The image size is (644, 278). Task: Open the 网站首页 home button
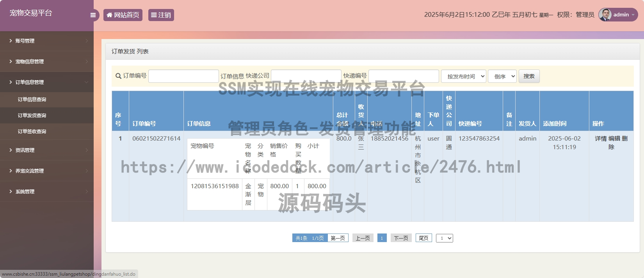[123, 15]
